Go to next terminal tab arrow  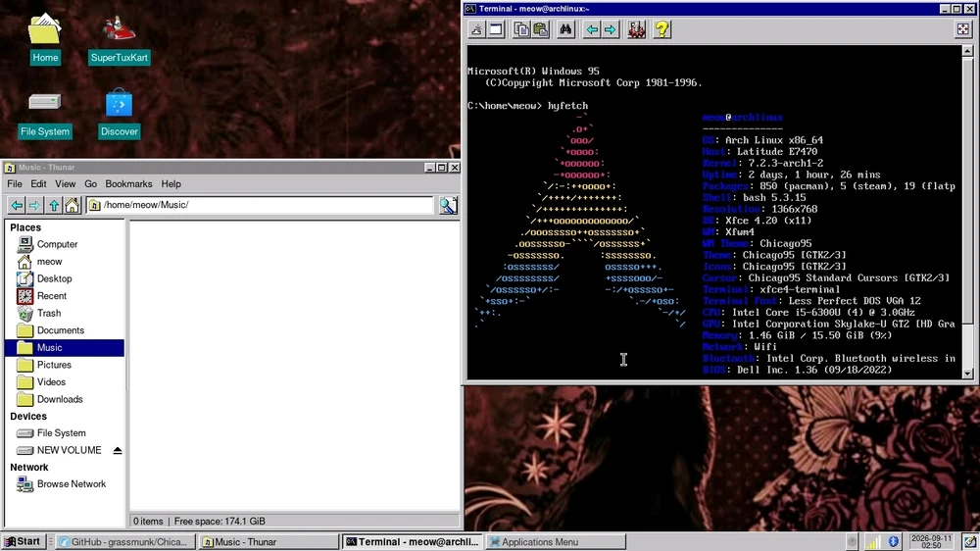610,29
